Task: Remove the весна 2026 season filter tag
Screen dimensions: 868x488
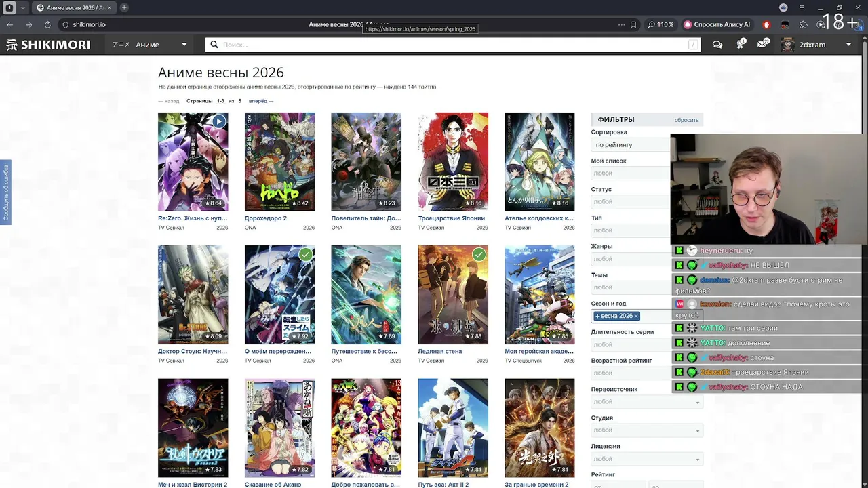Action: 636,316
